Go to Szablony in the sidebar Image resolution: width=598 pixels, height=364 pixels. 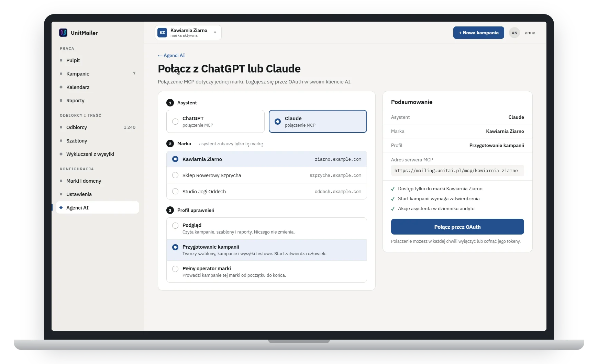pyautogui.click(x=98, y=141)
